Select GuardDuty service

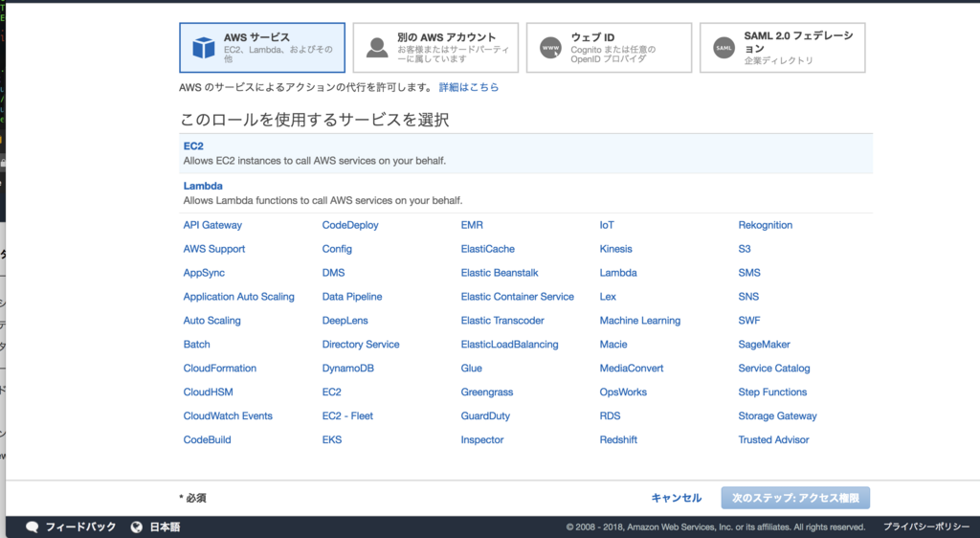pos(485,415)
